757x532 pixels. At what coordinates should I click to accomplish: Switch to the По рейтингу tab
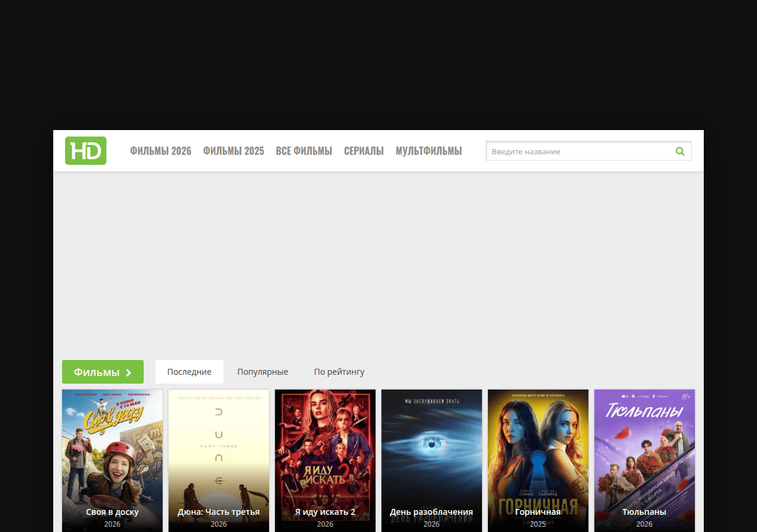(339, 372)
